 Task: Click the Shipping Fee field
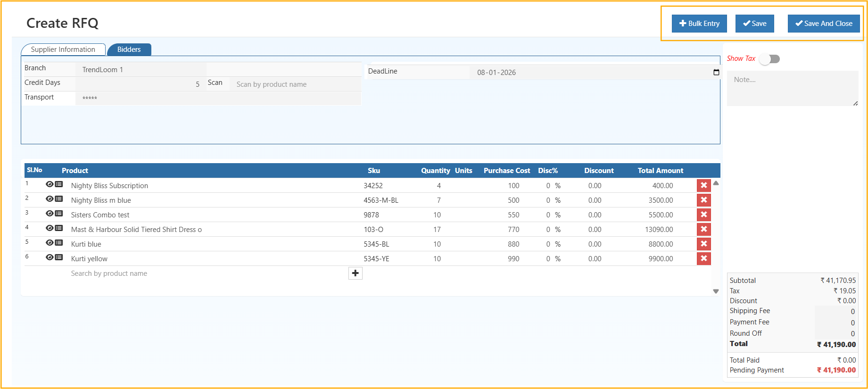[836, 311]
